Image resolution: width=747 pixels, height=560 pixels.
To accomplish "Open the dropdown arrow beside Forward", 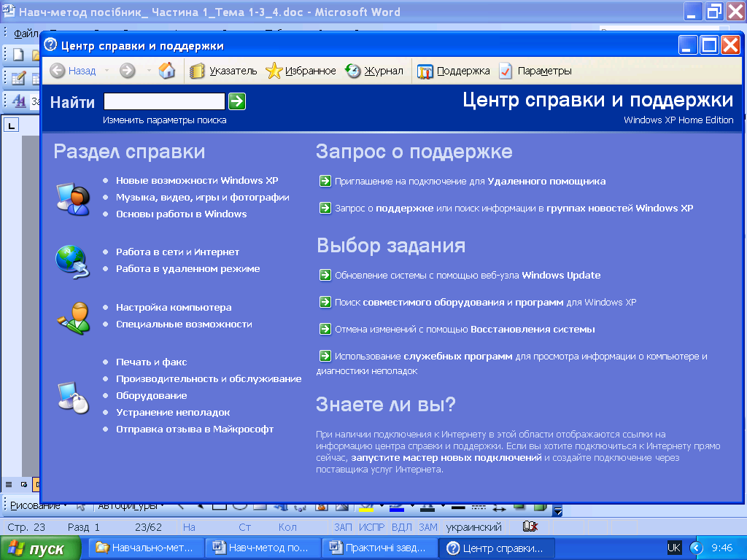I will click(x=149, y=71).
